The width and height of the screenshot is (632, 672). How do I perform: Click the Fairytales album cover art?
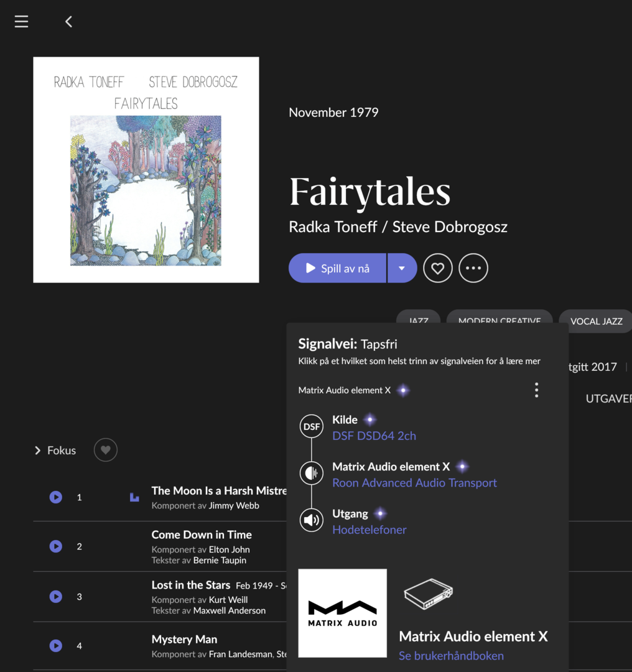146,170
